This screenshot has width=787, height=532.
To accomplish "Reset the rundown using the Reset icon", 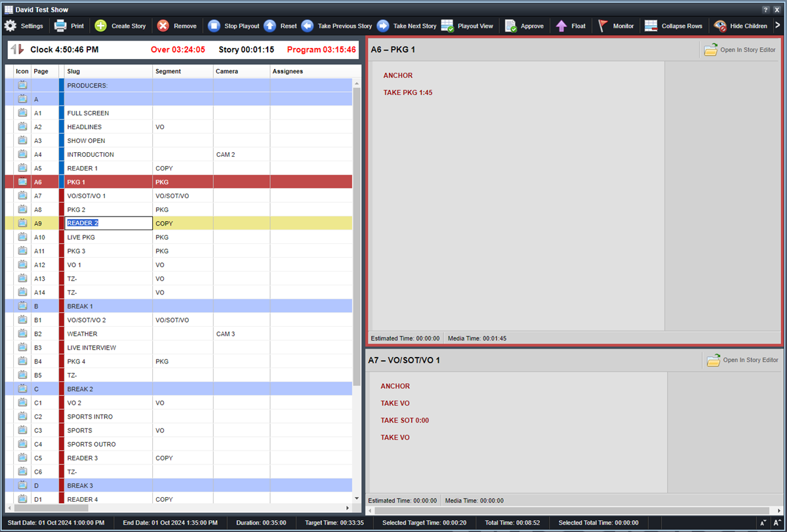I will pyautogui.click(x=270, y=26).
